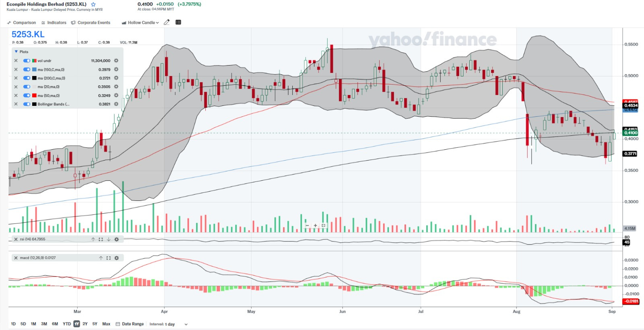Move the rsi panel down
This screenshot has width=644, height=330.
(x=108, y=239)
